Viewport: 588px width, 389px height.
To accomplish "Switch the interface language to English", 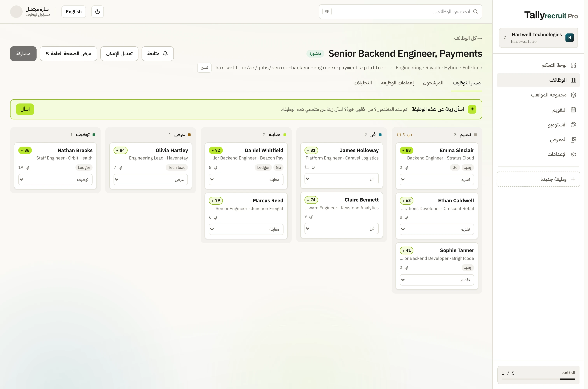I will (74, 12).
